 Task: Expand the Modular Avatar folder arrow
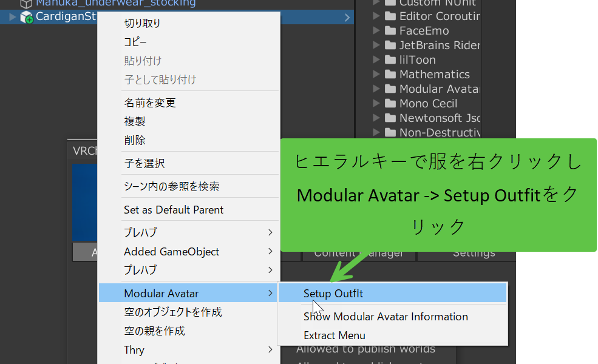376,89
